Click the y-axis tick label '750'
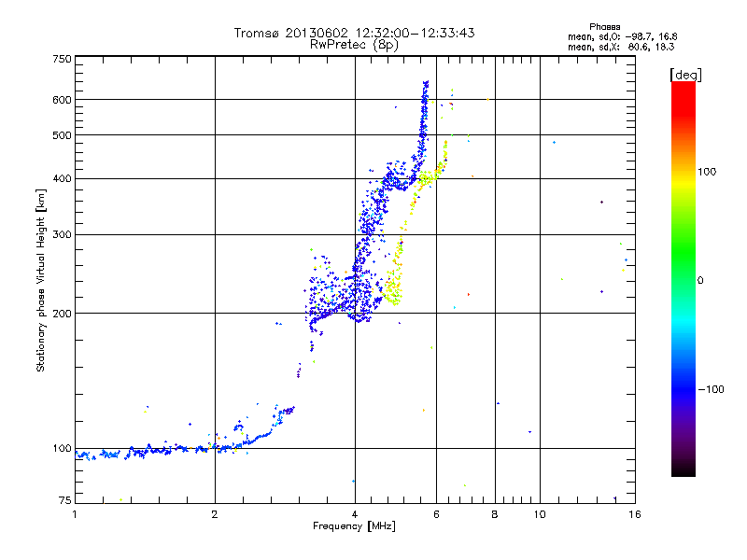The height and width of the screenshot is (560, 747). tap(62, 59)
